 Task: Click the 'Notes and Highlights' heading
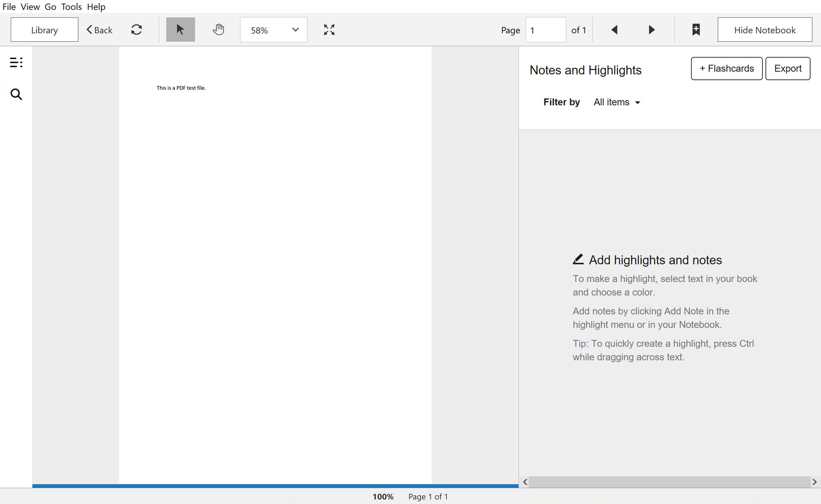point(585,70)
